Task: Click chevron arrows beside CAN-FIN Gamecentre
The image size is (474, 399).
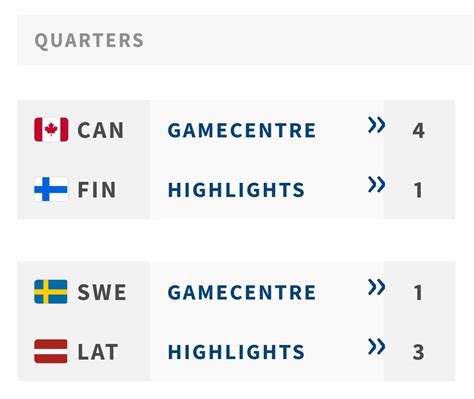Action: point(376,125)
